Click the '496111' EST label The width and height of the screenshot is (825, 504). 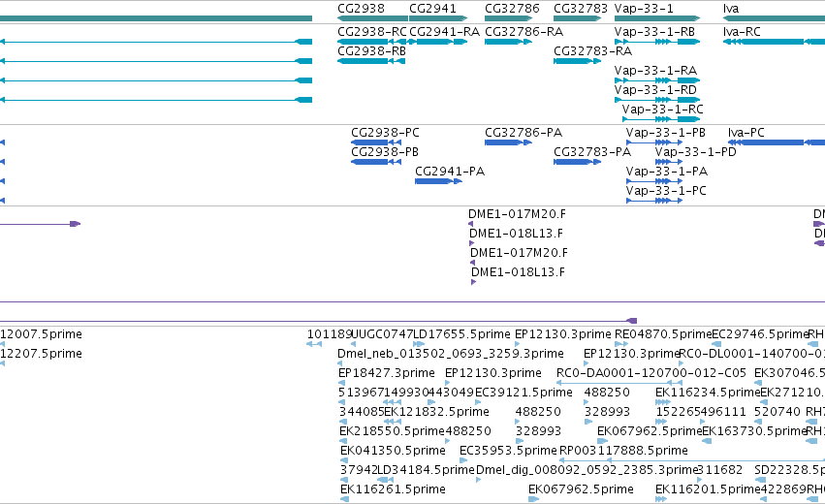tap(724, 412)
